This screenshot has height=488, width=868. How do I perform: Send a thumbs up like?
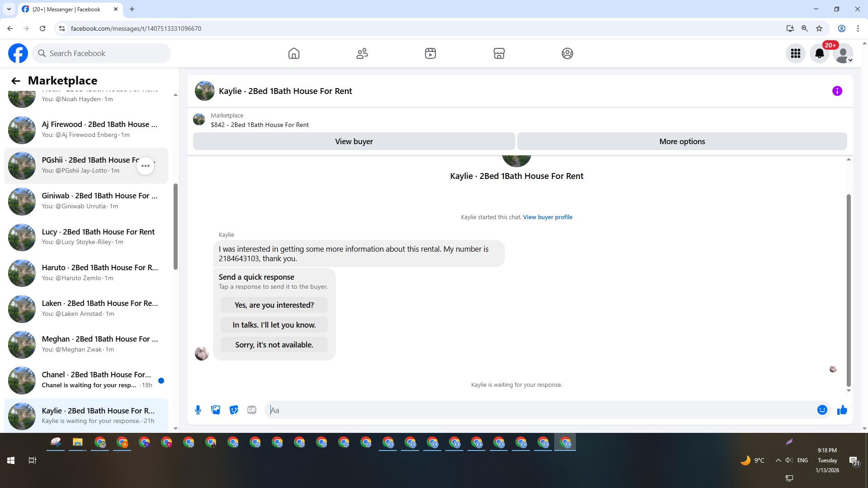tap(842, 410)
